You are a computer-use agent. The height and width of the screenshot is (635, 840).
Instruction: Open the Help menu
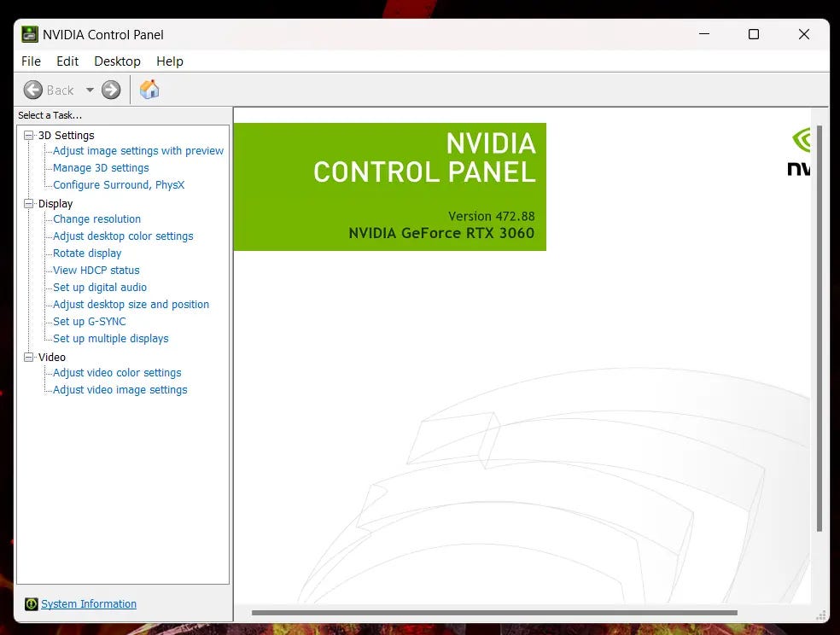[x=170, y=61]
